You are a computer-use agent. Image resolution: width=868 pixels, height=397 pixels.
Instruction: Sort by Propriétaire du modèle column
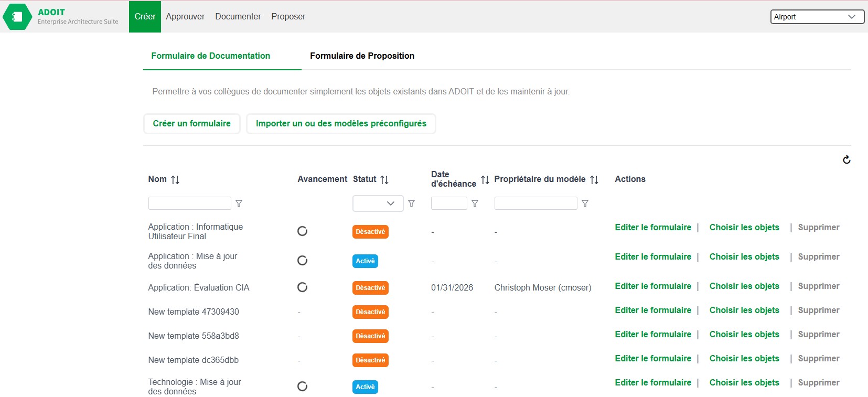pos(594,179)
